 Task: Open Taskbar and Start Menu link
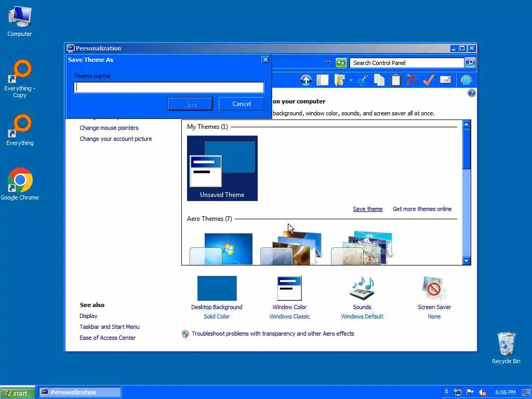pyautogui.click(x=109, y=327)
